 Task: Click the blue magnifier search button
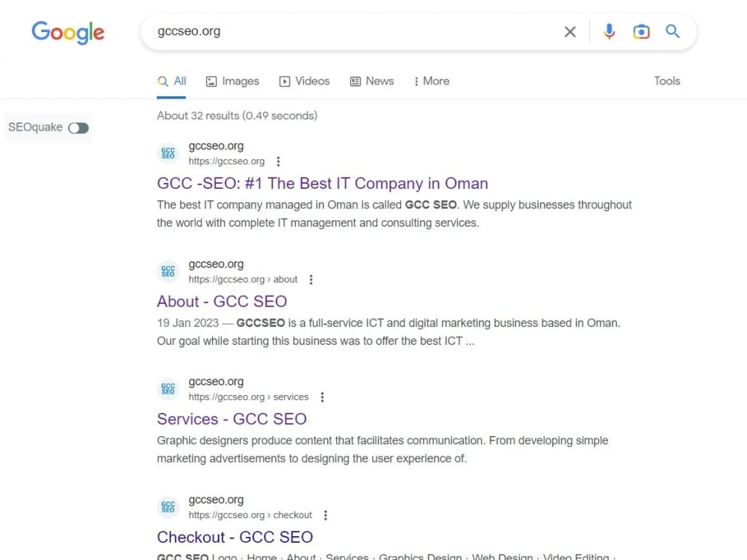pyautogui.click(x=672, y=31)
